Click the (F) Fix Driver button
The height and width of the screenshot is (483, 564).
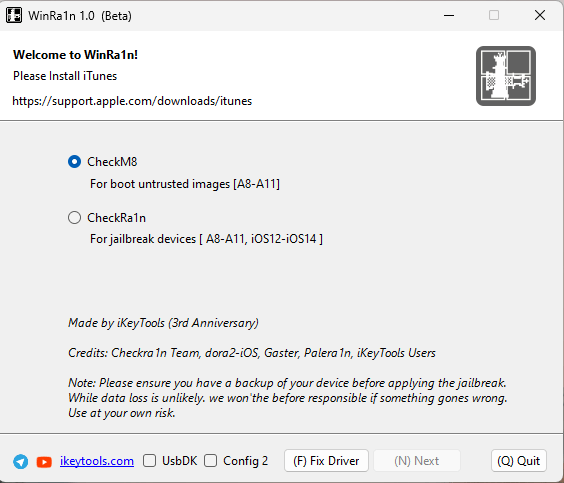(326, 461)
